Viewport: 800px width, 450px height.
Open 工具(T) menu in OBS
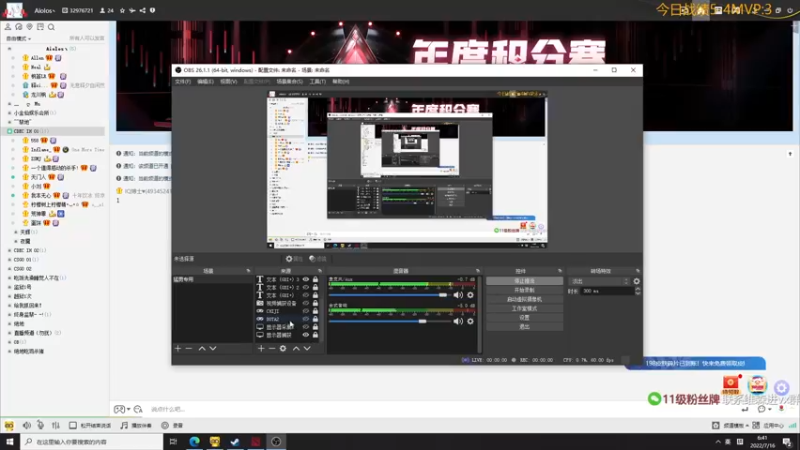317,82
